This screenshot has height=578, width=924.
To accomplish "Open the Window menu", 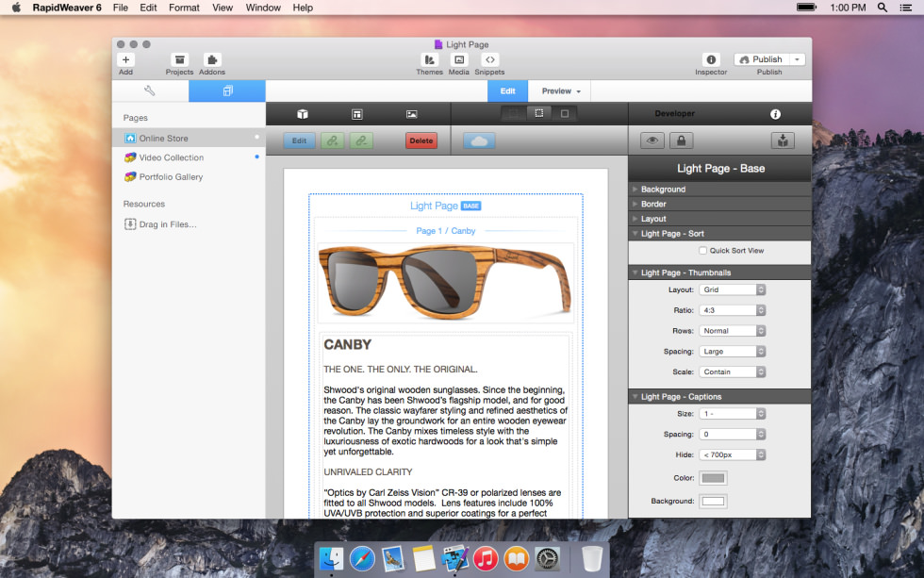I will click(x=263, y=8).
